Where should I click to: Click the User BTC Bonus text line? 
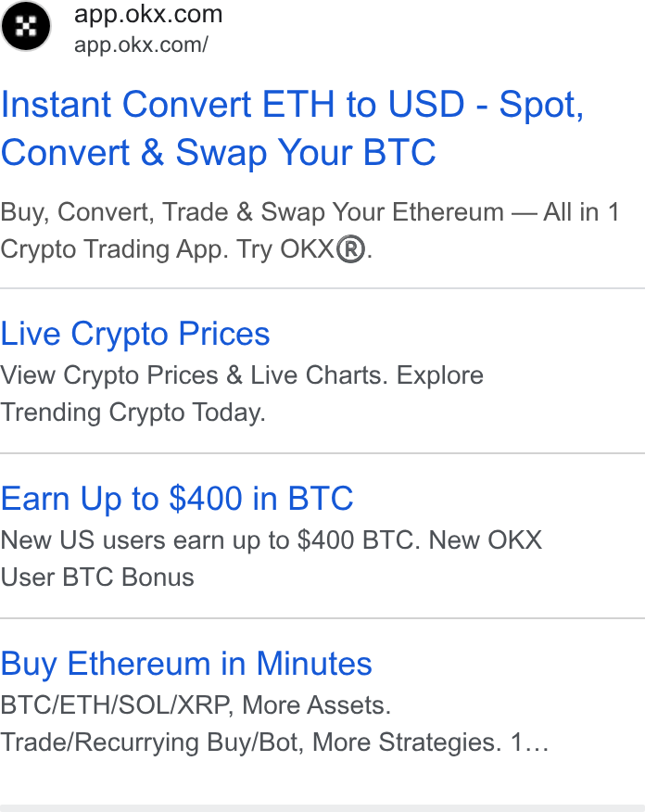97,577
